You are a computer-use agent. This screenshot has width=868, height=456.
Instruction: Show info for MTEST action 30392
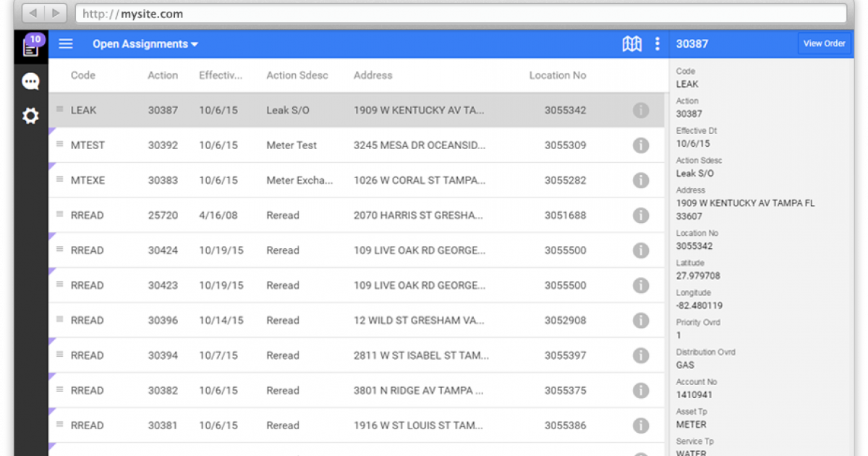pyautogui.click(x=640, y=145)
